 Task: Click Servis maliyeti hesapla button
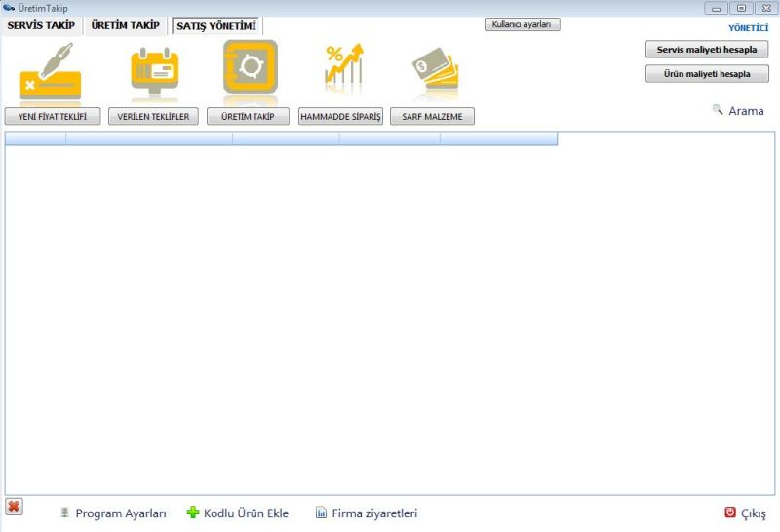click(707, 50)
